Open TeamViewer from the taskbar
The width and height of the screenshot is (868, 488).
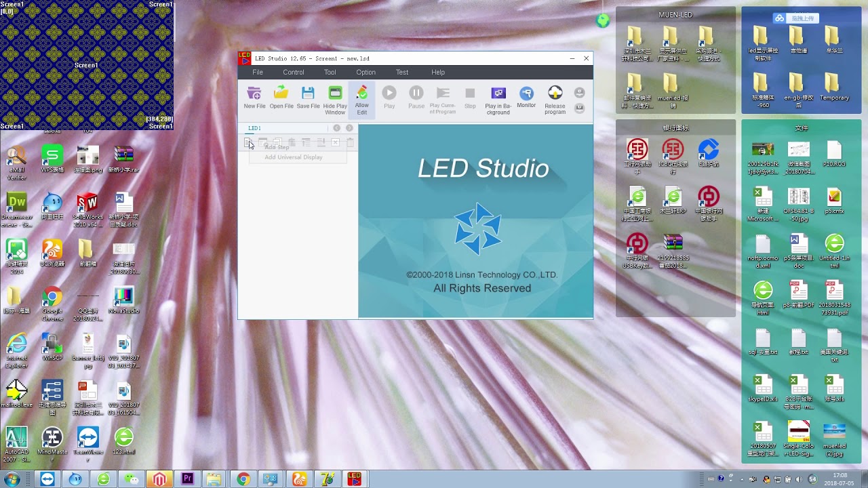tap(47, 479)
